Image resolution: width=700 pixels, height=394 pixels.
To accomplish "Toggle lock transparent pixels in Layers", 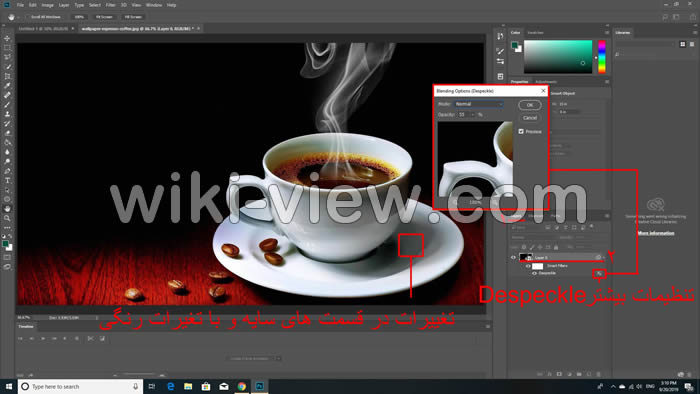I will coord(524,247).
